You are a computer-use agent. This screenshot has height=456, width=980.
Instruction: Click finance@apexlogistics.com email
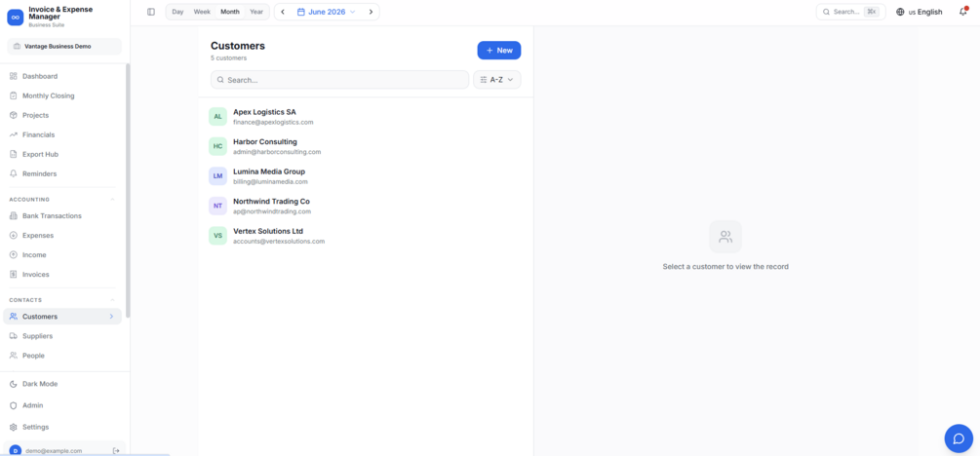tap(273, 123)
